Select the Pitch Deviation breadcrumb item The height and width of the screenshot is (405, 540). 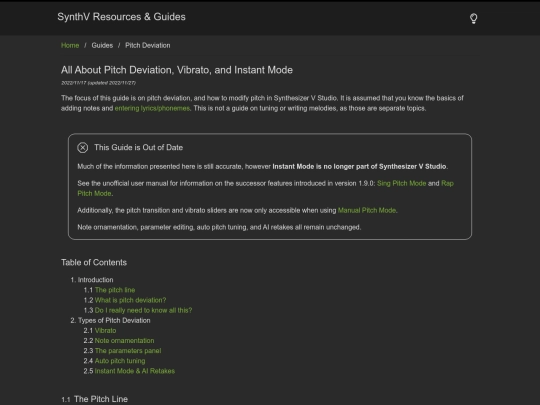[148, 45]
